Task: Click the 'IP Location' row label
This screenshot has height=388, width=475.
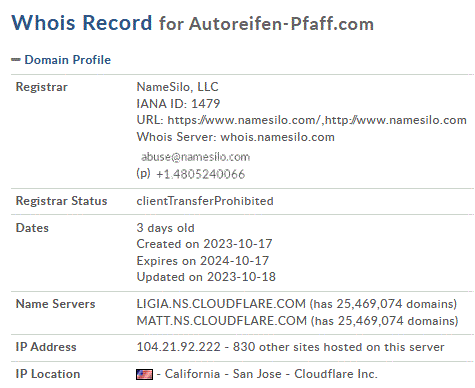Action: (x=48, y=374)
